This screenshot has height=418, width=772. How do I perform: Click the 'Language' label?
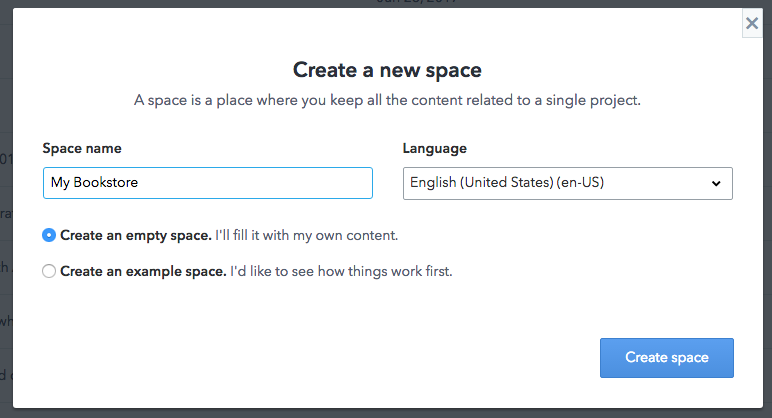coord(435,149)
